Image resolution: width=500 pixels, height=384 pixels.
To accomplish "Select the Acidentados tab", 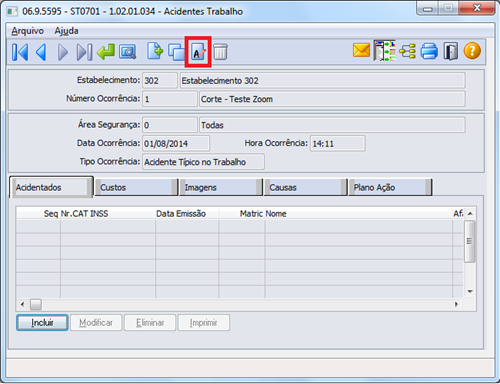I will (x=51, y=187).
